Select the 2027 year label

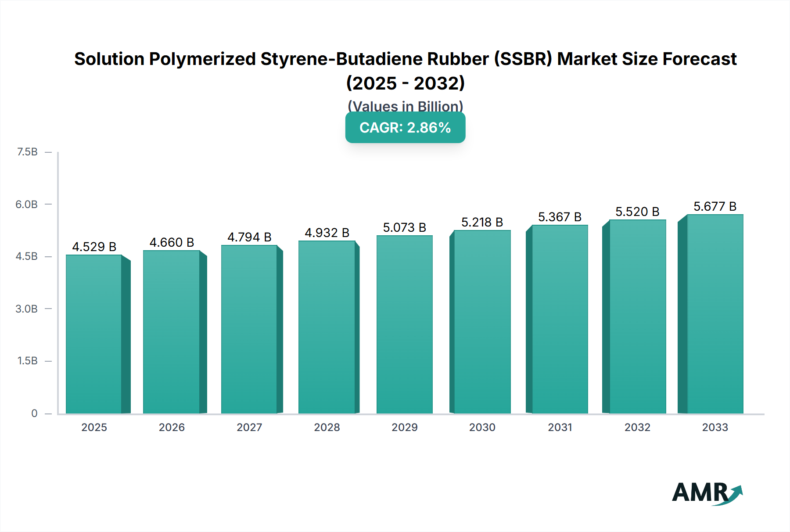[x=249, y=427]
